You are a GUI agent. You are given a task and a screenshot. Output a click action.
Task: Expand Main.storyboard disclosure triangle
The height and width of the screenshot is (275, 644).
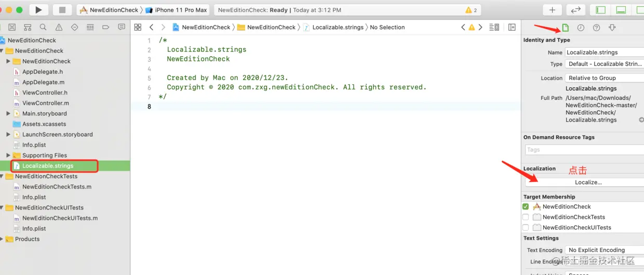coord(8,113)
